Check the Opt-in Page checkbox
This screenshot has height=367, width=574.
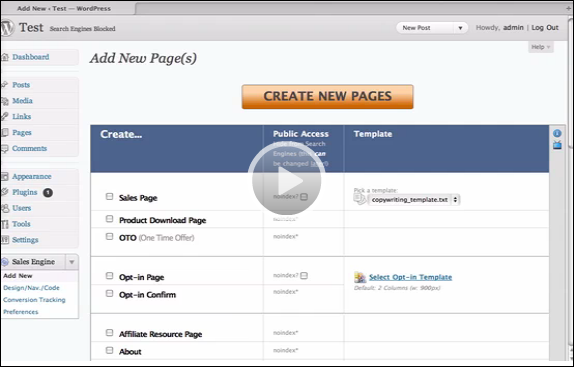109,276
